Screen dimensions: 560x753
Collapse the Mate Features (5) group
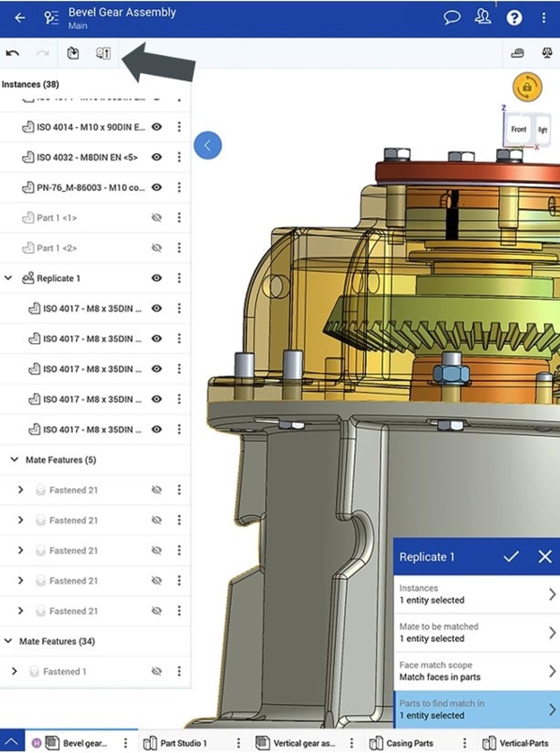[x=14, y=460]
